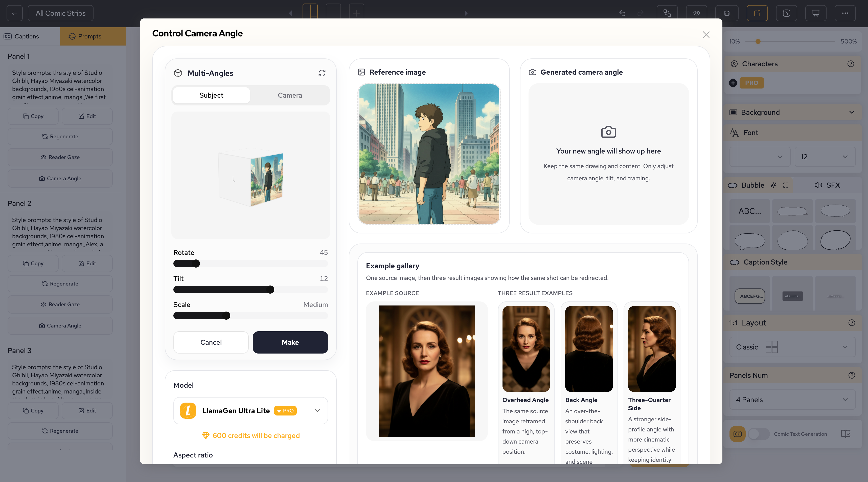Click the save disk icon
This screenshot has height=482, width=868.
(x=727, y=13)
